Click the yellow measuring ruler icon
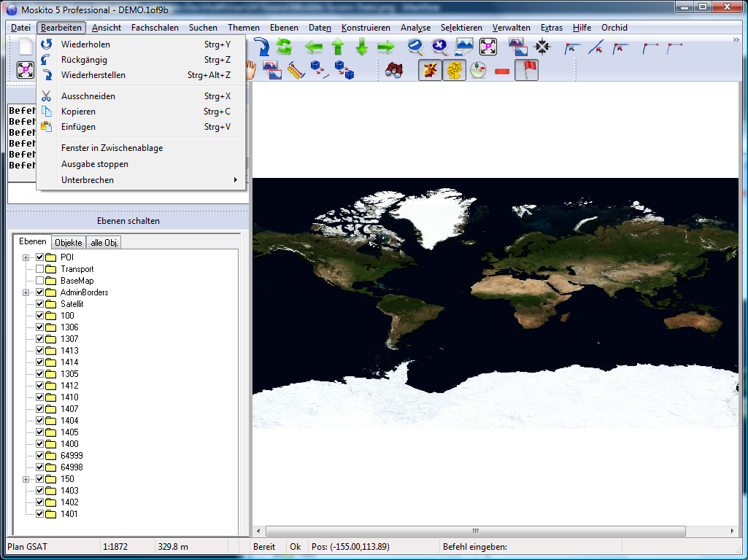Image resolution: width=748 pixels, height=560 pixels. (295, 71)
